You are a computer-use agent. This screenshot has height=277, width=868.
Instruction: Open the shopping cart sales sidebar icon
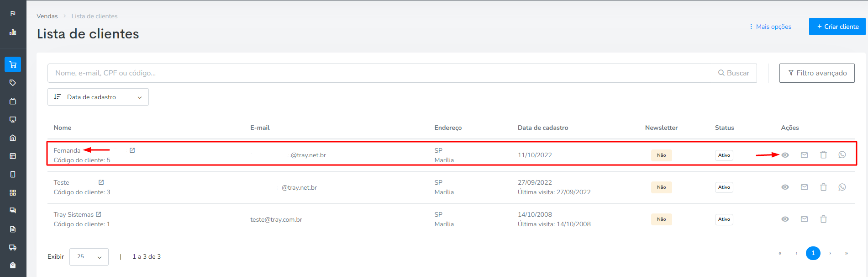pos(13,64)
